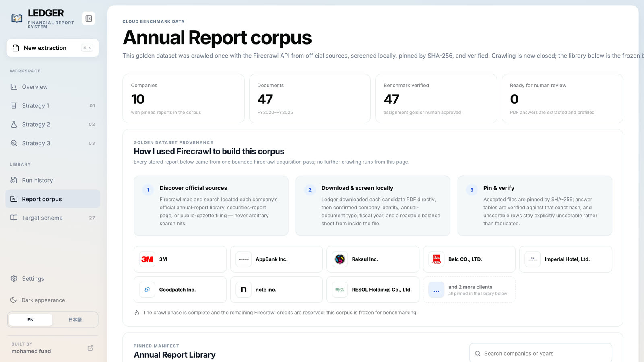Click 'Pin & verify' step heading

coord(499,188)
